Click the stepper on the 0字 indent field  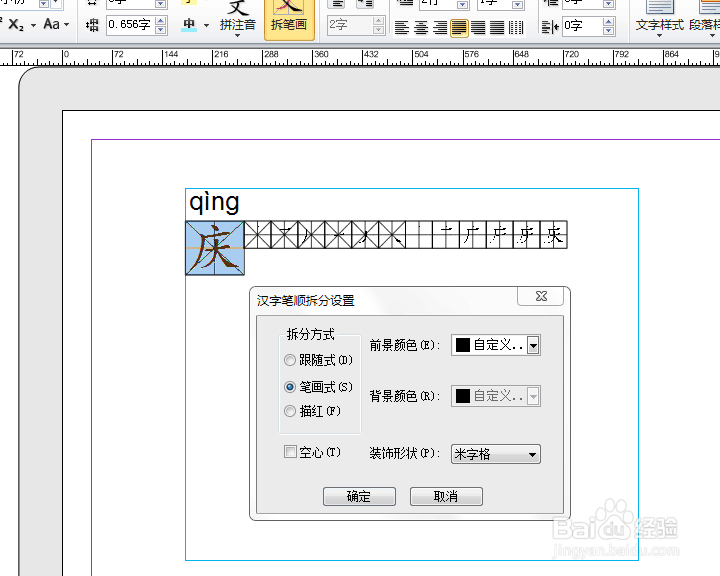point(608,26)
